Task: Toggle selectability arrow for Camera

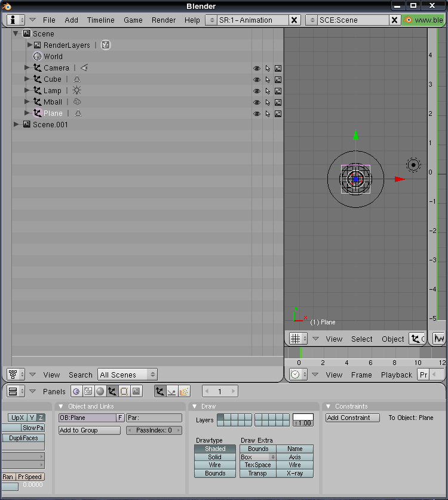Action: [268, 68]
